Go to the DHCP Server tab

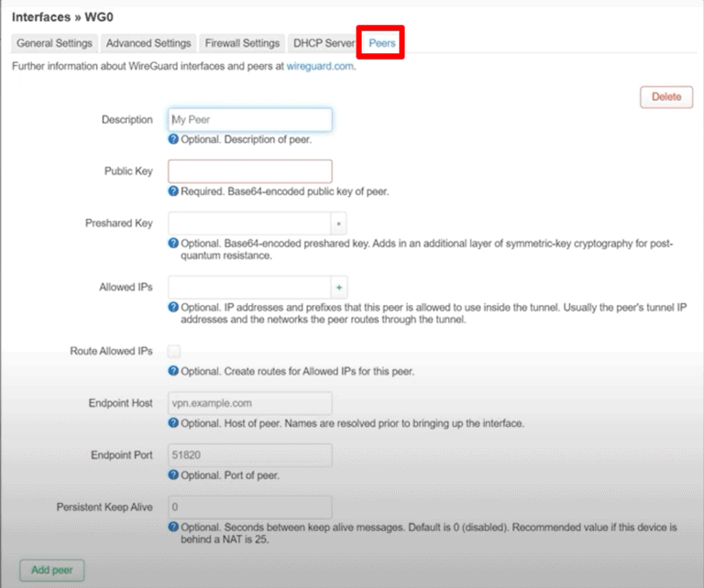[x=324, y=43]
